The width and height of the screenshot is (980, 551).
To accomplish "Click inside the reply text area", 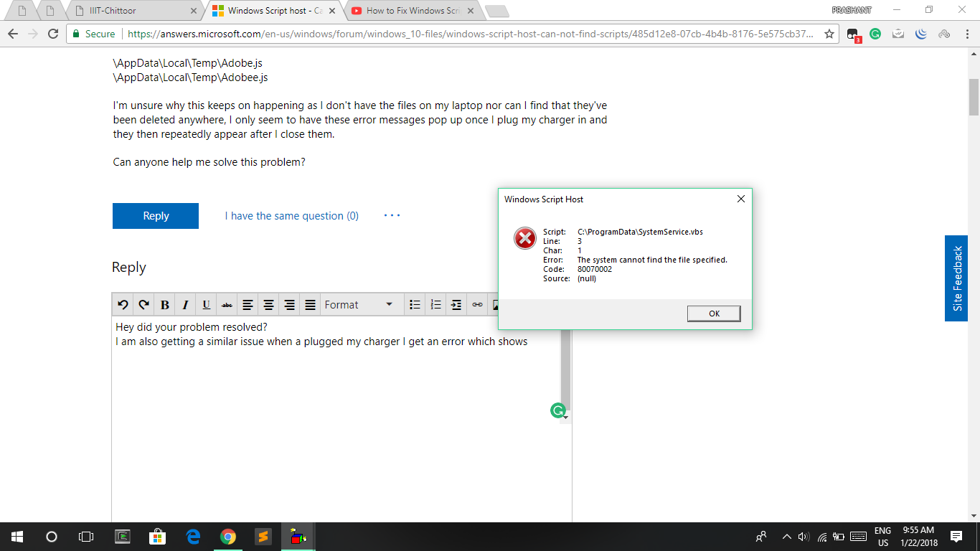I will coord(336,420).
